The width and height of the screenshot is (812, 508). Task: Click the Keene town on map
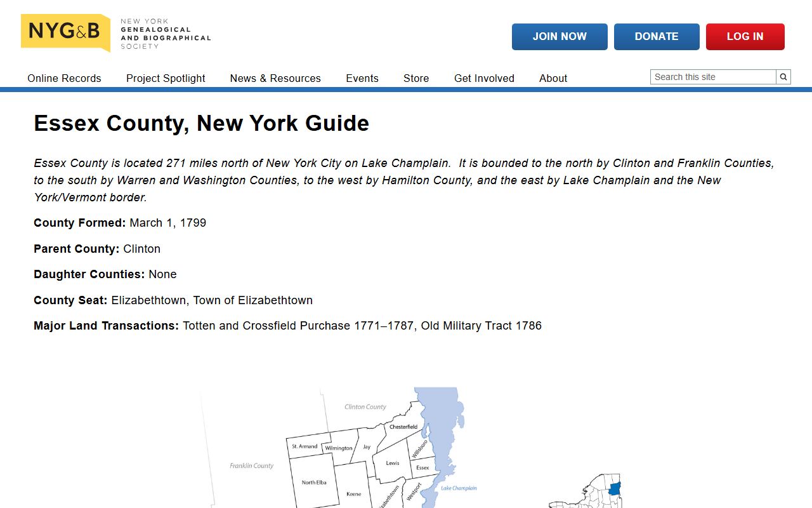(x=353, y=493)
